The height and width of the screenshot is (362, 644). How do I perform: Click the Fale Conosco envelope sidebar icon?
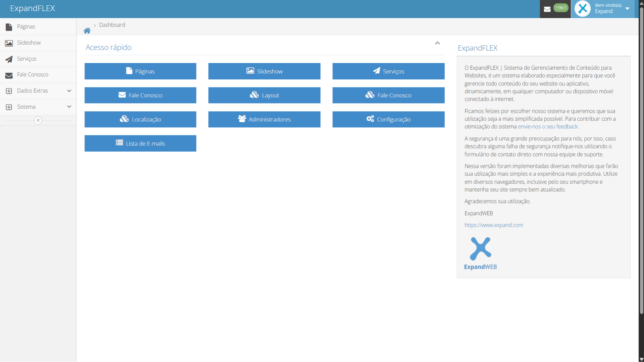(x=9, y=75)
